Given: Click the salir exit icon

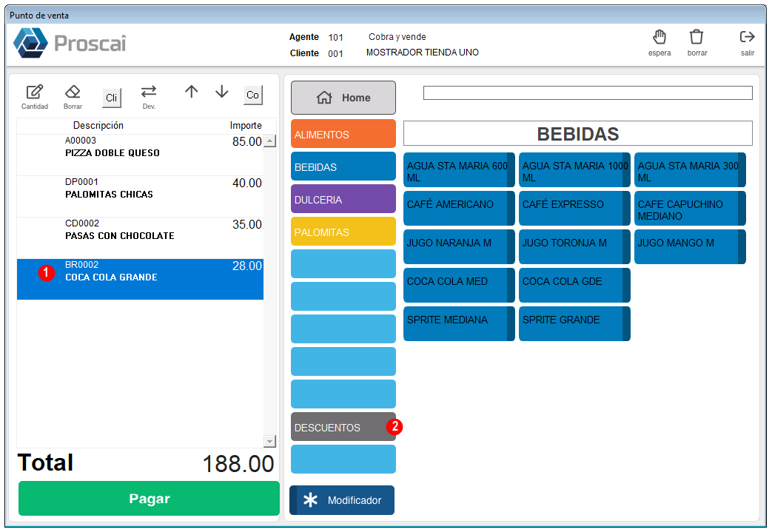Looking at the screenshot, I should (x=747, y=37).
